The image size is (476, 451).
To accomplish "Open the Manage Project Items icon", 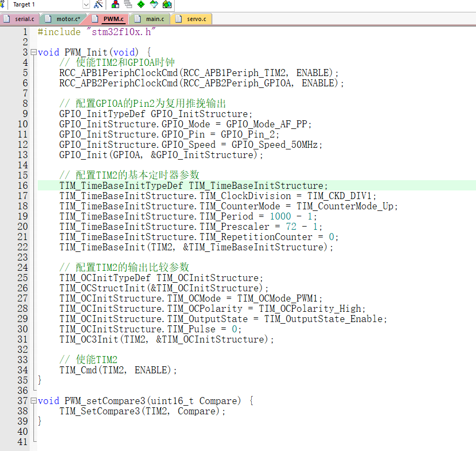I will (x=115, y=4).
